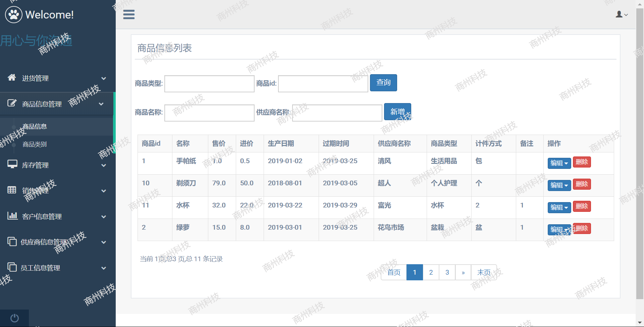Toggle the hamburger sidebar menu
644x327 pixels.
[x=129, y=14]
